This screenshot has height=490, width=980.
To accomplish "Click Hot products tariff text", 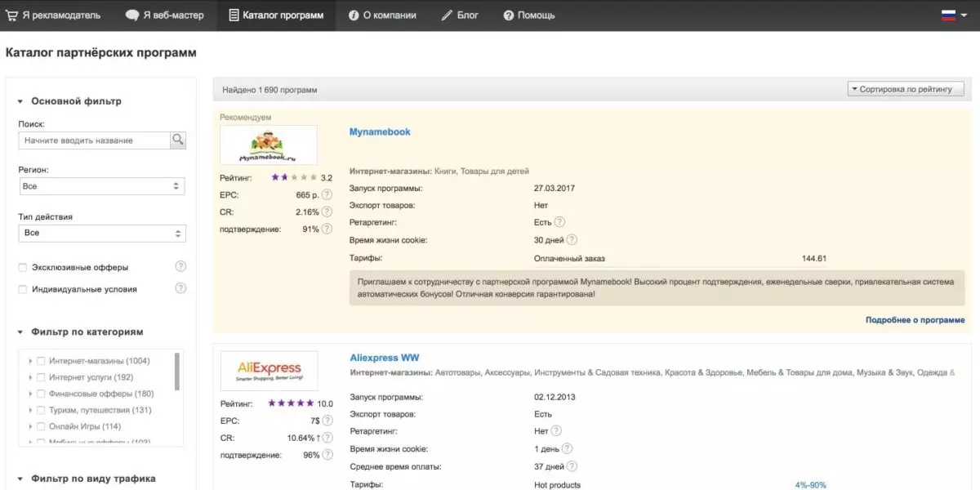I will 557,485.
